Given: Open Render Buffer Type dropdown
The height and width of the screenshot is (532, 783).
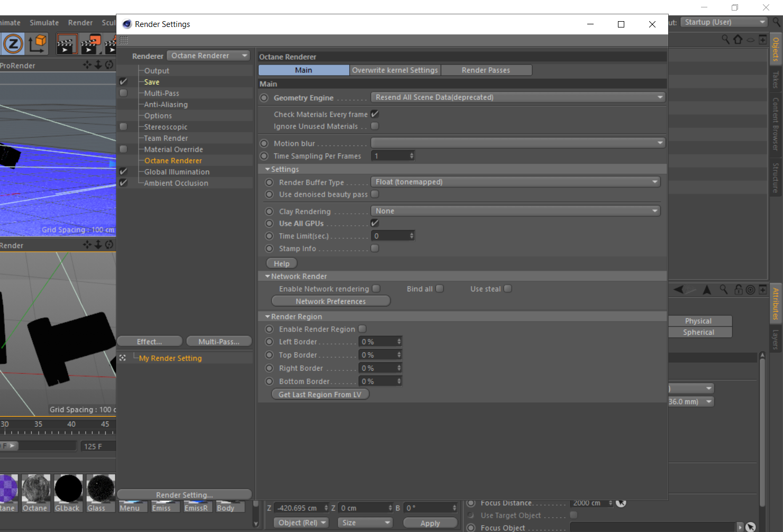Looking at the screenshot, I should pyautogui.click(x=516, y=182).
